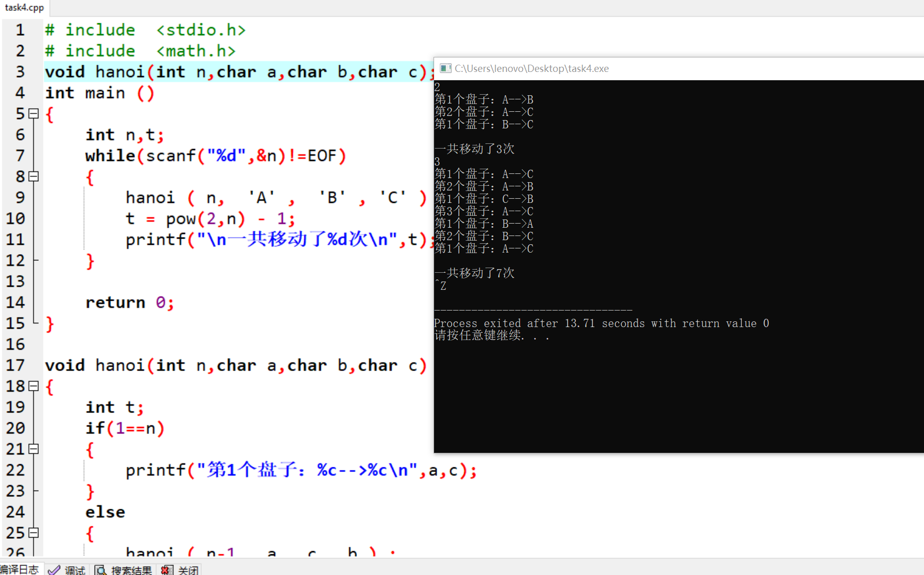Click the while(scanf("%d",&n)!=EOF) line
This screenshot has height=575, width=924.
[216, 156]
